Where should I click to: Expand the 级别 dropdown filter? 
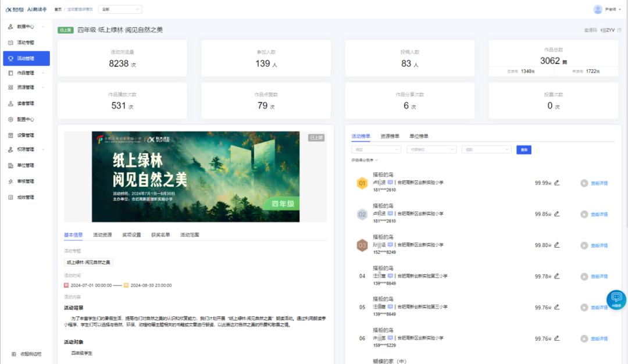487,149
